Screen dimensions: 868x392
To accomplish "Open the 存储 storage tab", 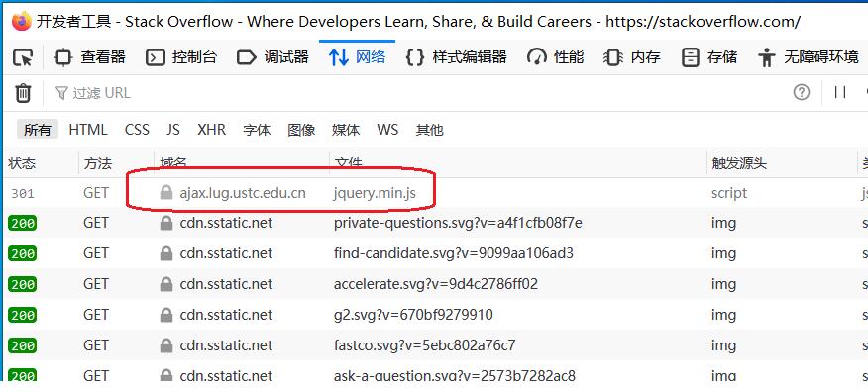I will coord(709,57).
